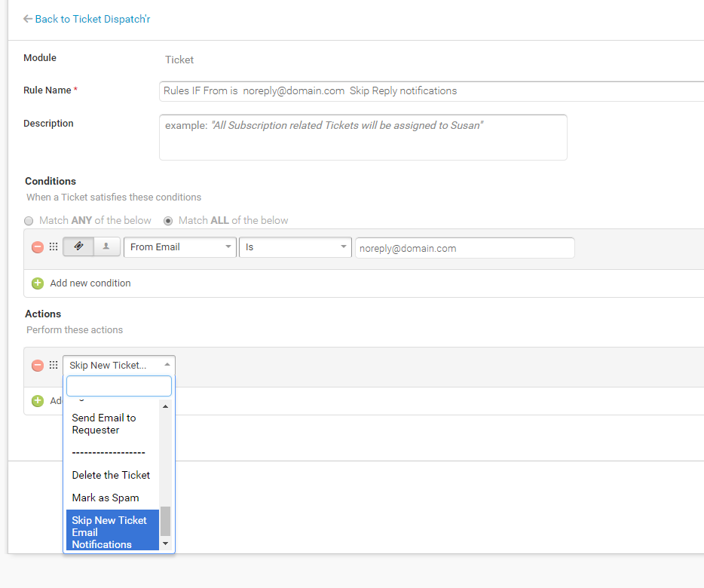Edit the Rule Name field

[x=431, y=91]
